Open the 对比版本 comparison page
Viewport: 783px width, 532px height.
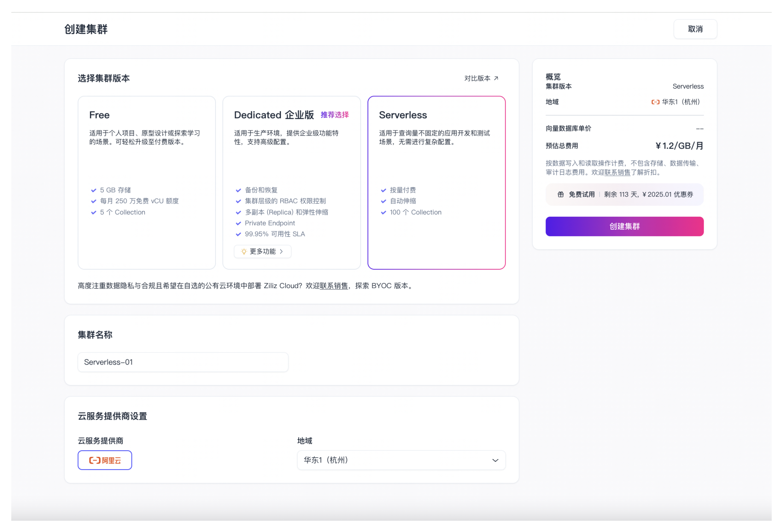pyautogui.click(x=477, y=78)
